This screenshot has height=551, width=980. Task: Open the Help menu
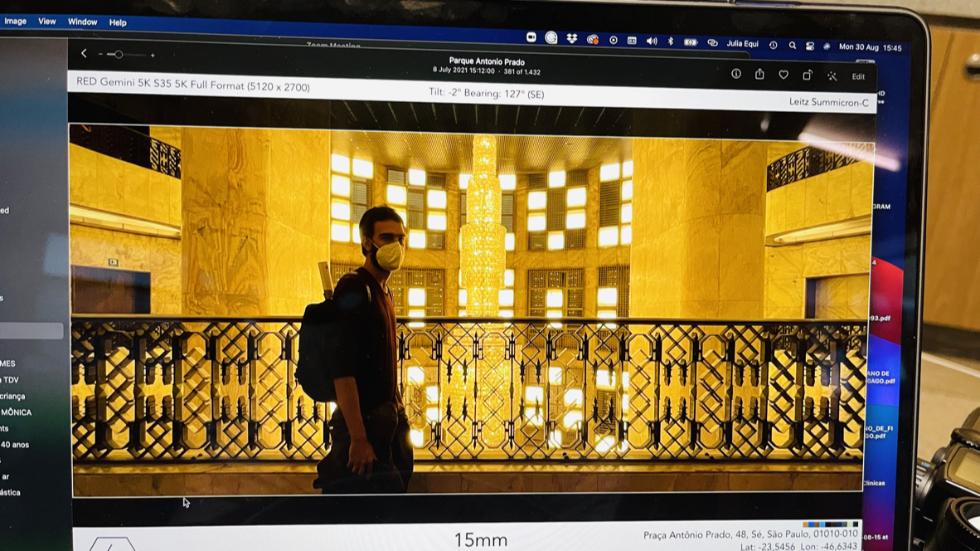[118, 22]
